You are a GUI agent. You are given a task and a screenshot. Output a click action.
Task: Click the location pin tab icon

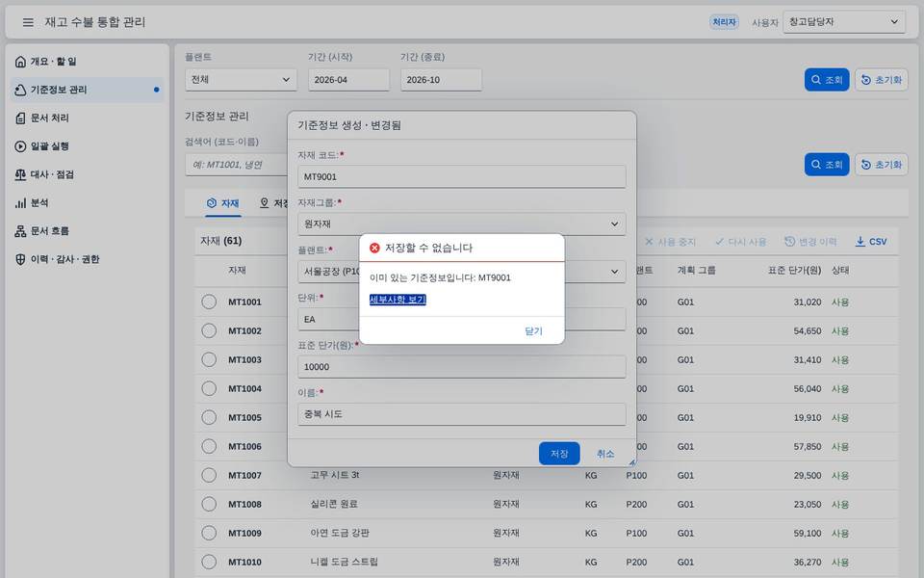pos(265,203)
